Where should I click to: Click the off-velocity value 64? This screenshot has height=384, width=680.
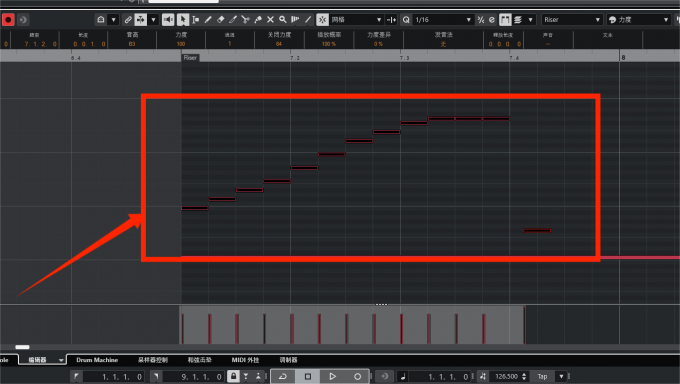[x=279, y=44]
